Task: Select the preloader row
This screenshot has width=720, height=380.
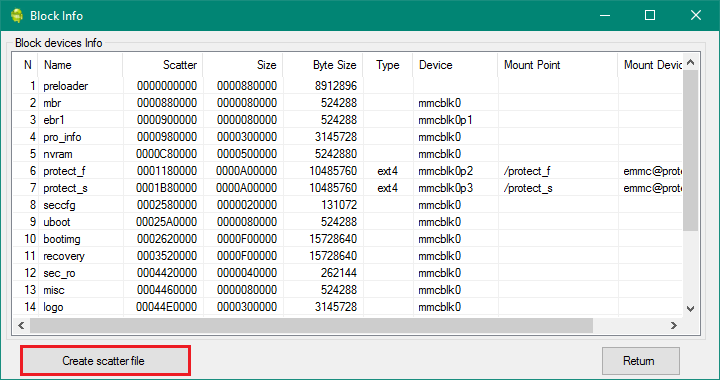Action: click(x=348, y=86)
